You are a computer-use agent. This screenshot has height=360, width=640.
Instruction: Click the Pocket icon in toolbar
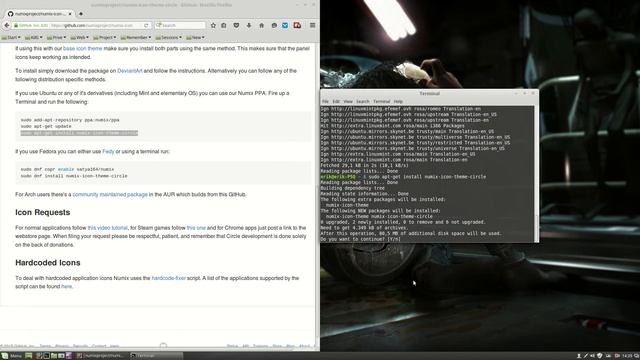[x=236, y=25]
